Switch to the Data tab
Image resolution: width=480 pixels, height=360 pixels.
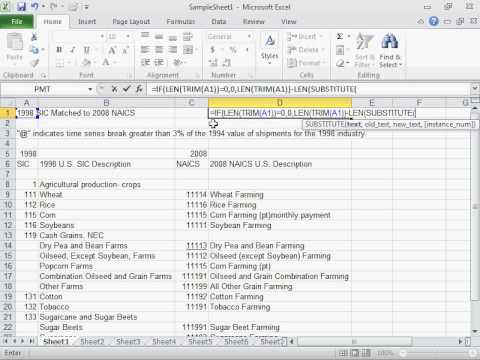point(219,22)
